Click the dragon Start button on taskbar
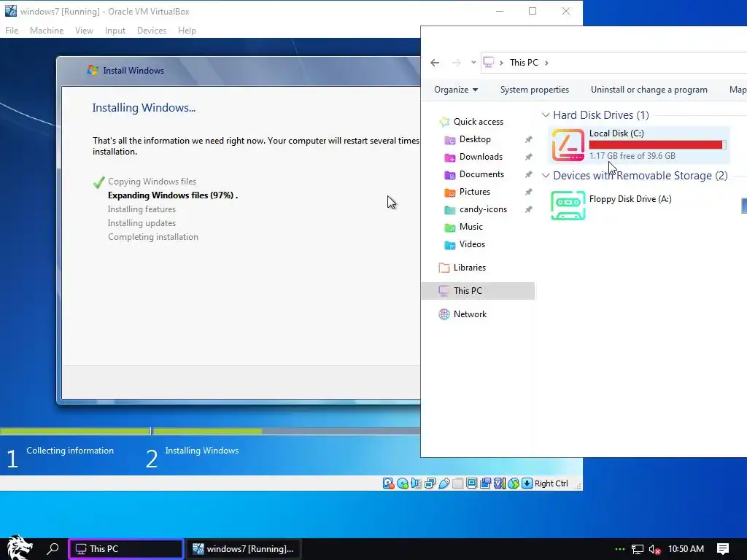Viewport: 747px width, 560px height. point(20,548)
